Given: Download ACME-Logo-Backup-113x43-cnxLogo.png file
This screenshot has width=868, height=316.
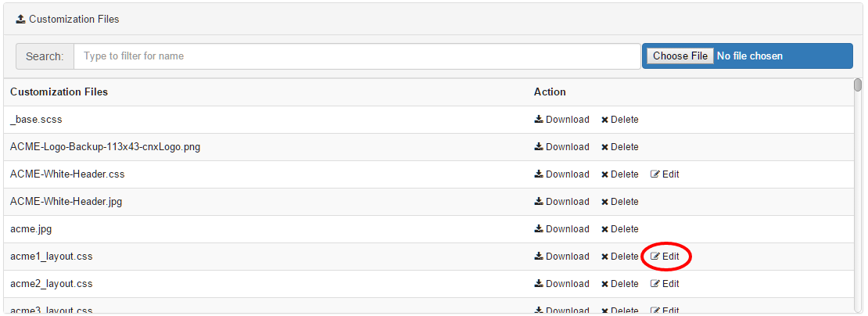Looking at the screenshot, I should [561, 147].
